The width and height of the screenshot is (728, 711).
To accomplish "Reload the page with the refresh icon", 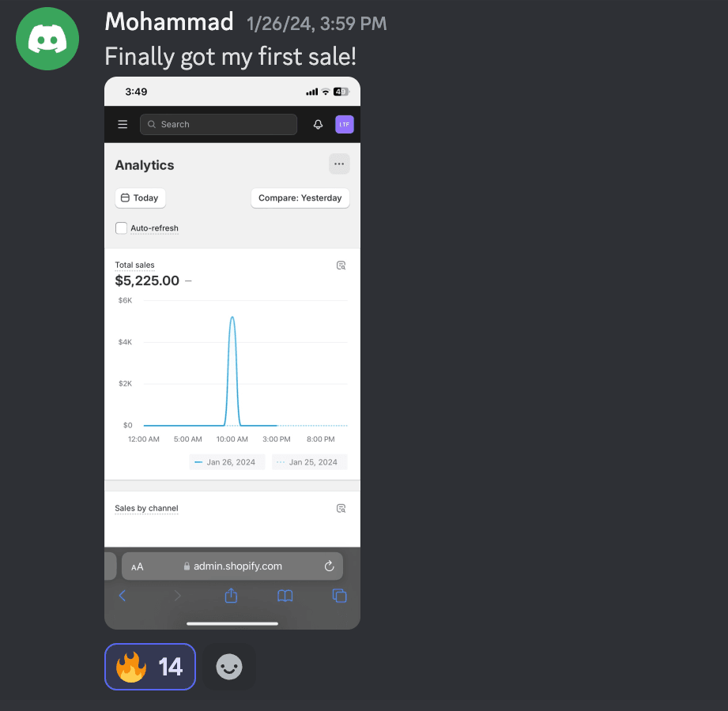I will coord(330,566).
